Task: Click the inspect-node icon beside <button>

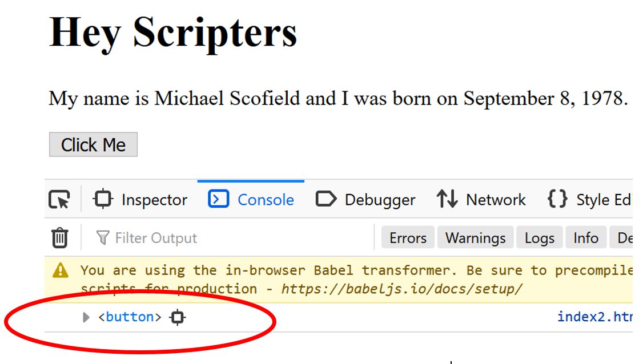Action: tap(178, 317)
